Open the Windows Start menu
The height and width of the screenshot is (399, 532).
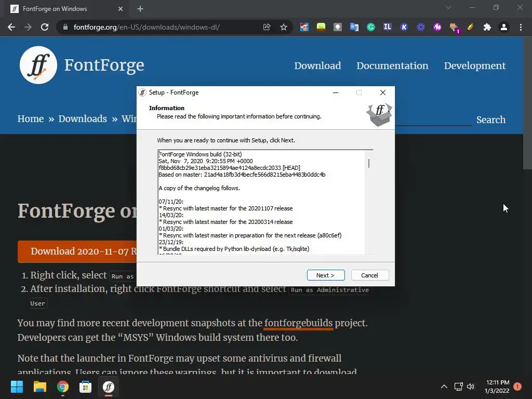[x=17, y=387]
